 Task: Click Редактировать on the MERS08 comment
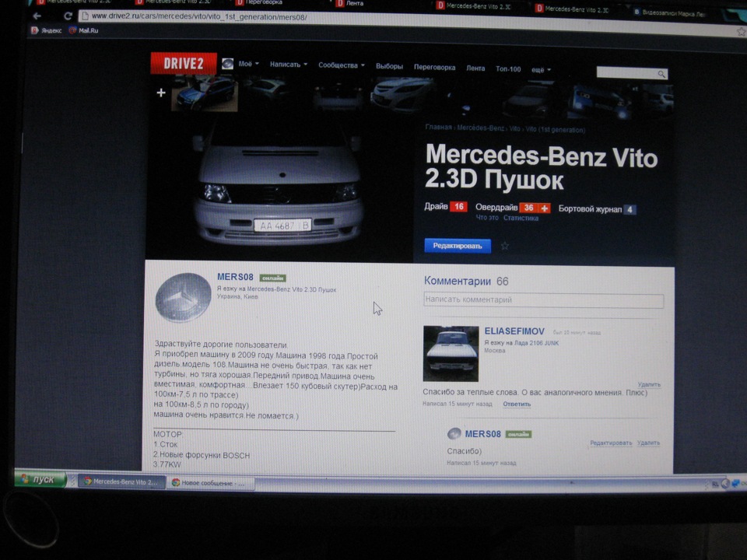[x=611, y=443]
